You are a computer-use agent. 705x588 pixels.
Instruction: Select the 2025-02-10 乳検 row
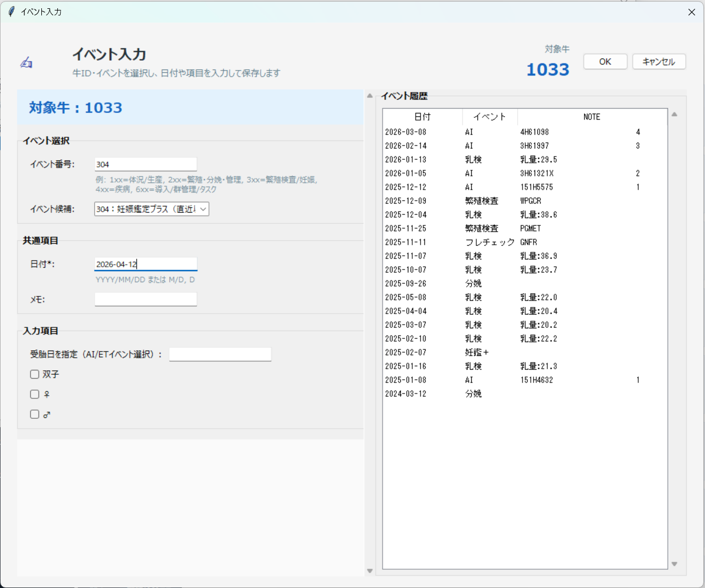pos(525,339)
